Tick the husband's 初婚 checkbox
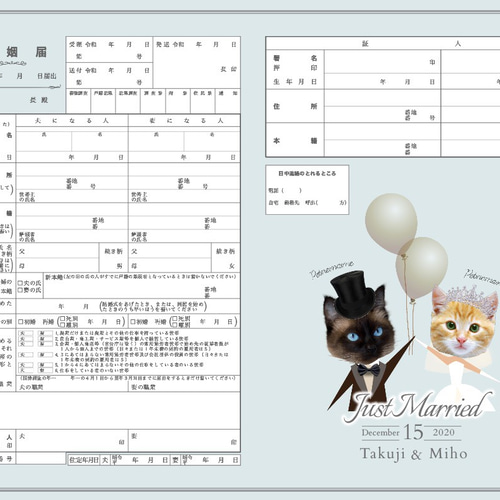Viewport: 500px width, 500px height. pos(21,322)
